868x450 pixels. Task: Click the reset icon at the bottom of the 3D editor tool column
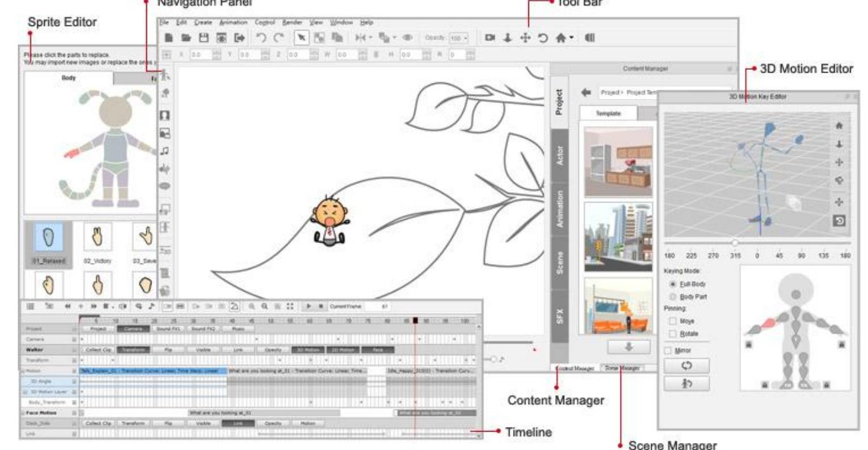click(x=841, y=221)
